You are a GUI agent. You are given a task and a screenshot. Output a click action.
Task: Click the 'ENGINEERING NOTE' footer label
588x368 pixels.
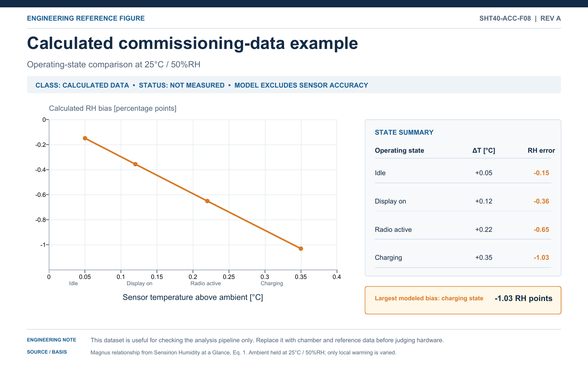point(51,340)
